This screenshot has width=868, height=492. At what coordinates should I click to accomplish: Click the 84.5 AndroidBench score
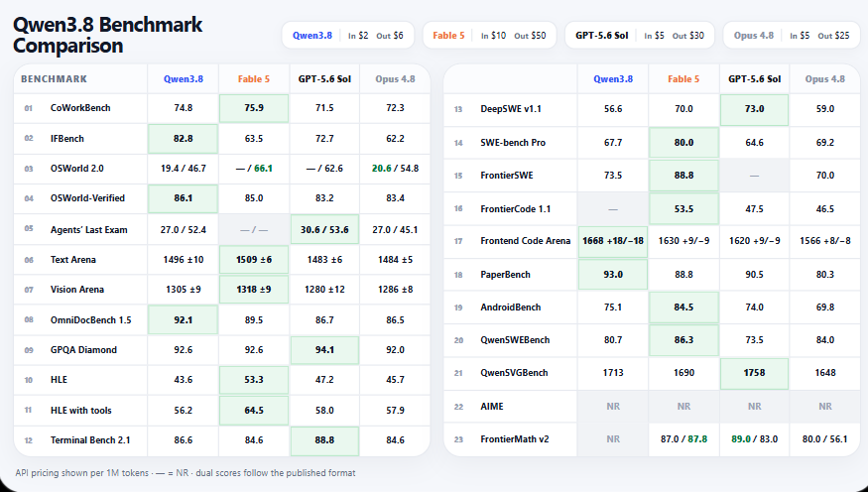(x=683, y=307)
